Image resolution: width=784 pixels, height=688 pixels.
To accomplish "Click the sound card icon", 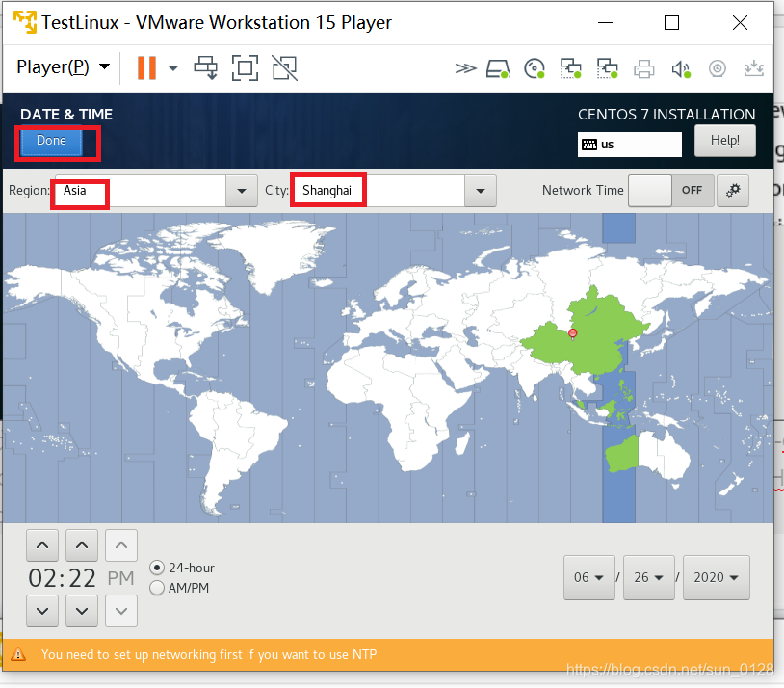I will [681, 69].
